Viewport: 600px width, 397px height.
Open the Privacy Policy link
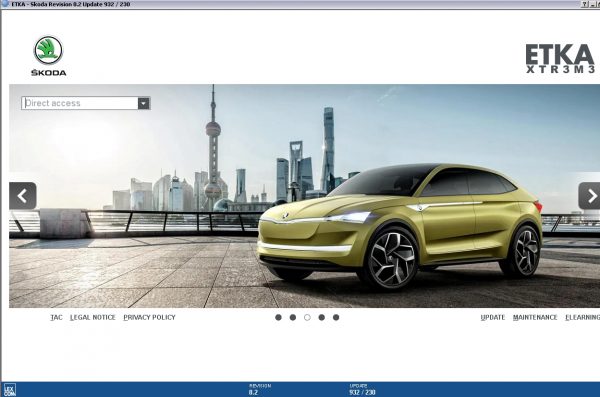pos(149,317)
